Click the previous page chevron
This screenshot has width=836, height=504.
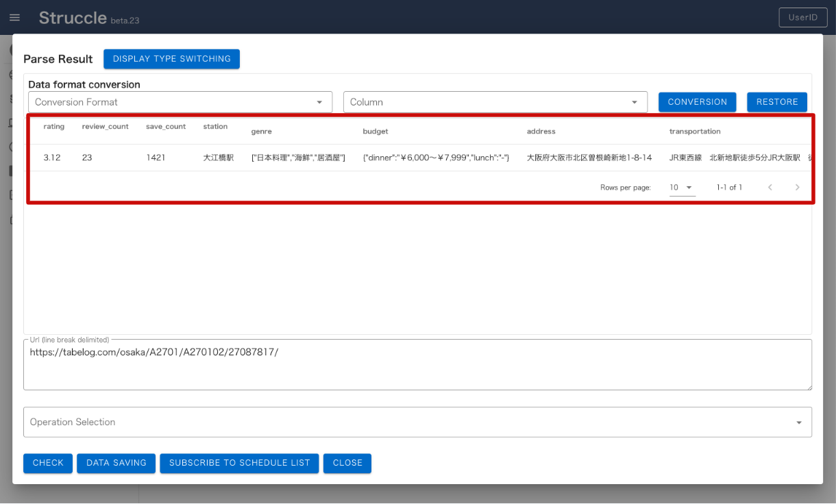coord(770,186)
